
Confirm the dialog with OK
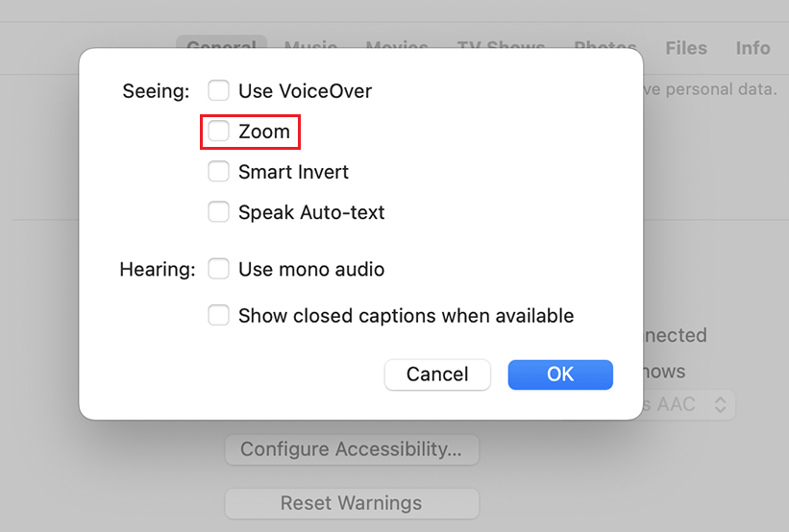[x=560, y=375]
